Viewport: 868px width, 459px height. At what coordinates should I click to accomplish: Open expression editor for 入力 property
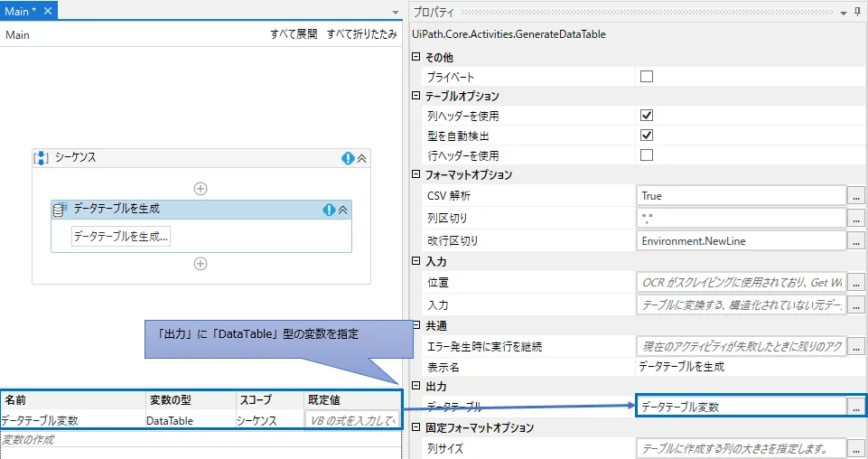[x=856, y=305]
